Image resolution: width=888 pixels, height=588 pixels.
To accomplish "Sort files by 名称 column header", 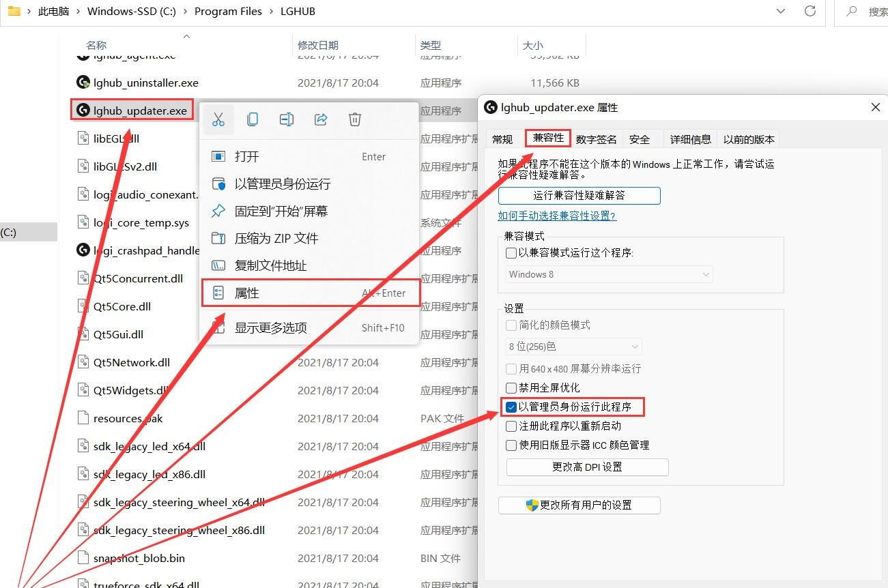I will pos(96,45).
